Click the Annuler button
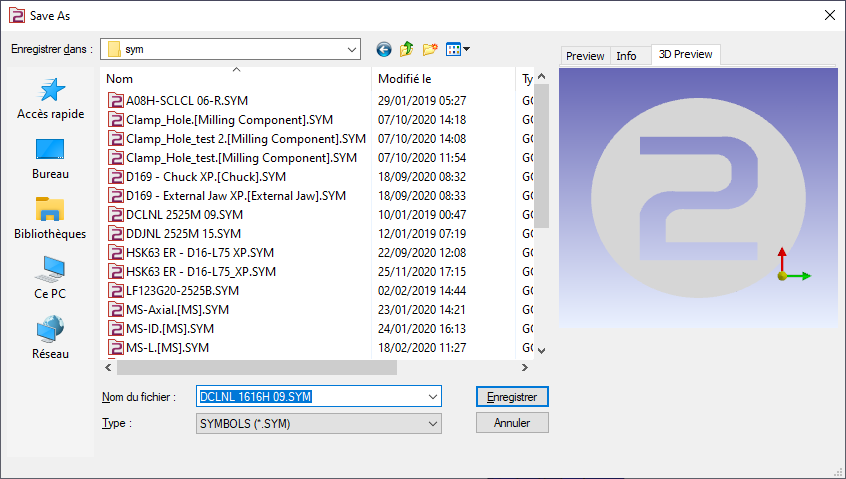The width and height of the screenshot is (846, 479). [512, 423]
